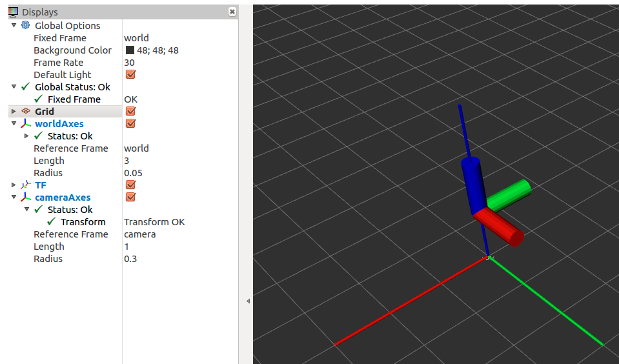Collapse the cameraAxes Status Ok row
This screenshot has height=364, width=619.
click(x=26, y=209)
